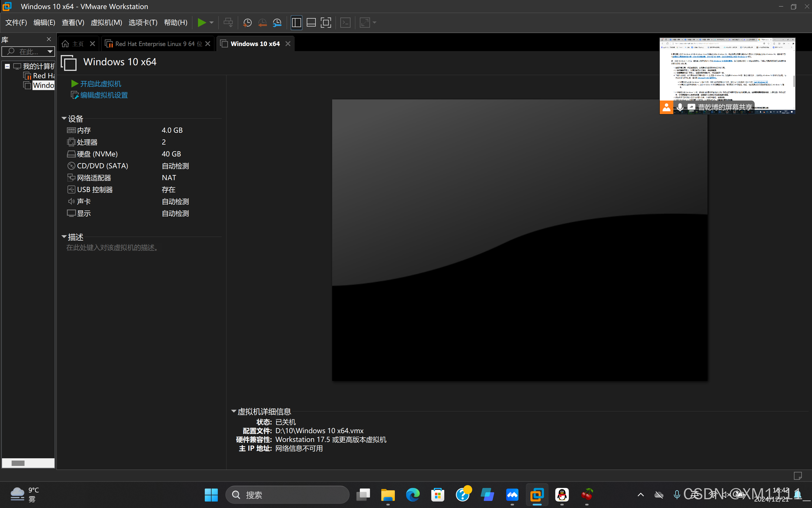812x508 pixels.
Task: Take a snapshot using the clock icon
Action: point(247,23)
